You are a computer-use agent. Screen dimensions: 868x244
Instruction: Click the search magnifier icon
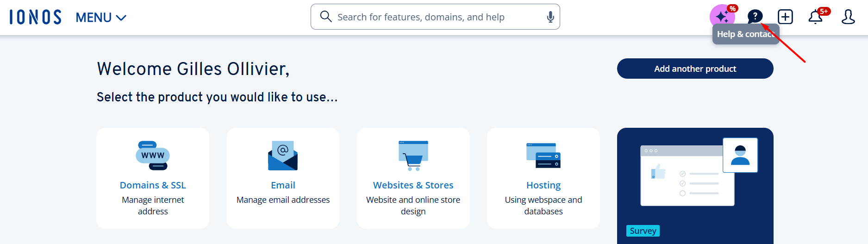pyautogui.click(x=326, y=17)
